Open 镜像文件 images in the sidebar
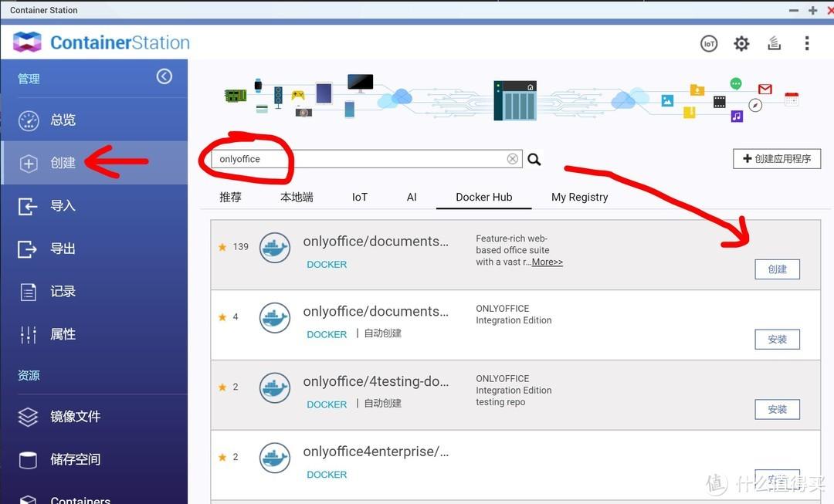This screenshot has width=834, height=504. (94, 416)
